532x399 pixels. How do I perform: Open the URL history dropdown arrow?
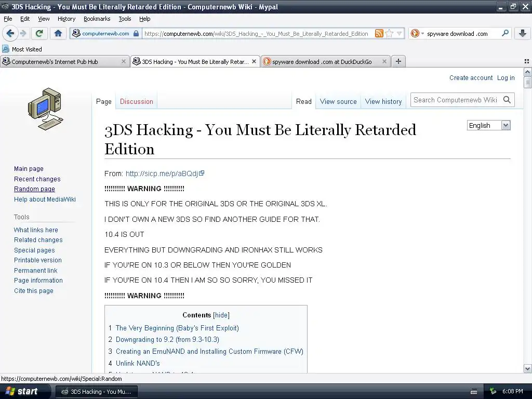point(400,33)
